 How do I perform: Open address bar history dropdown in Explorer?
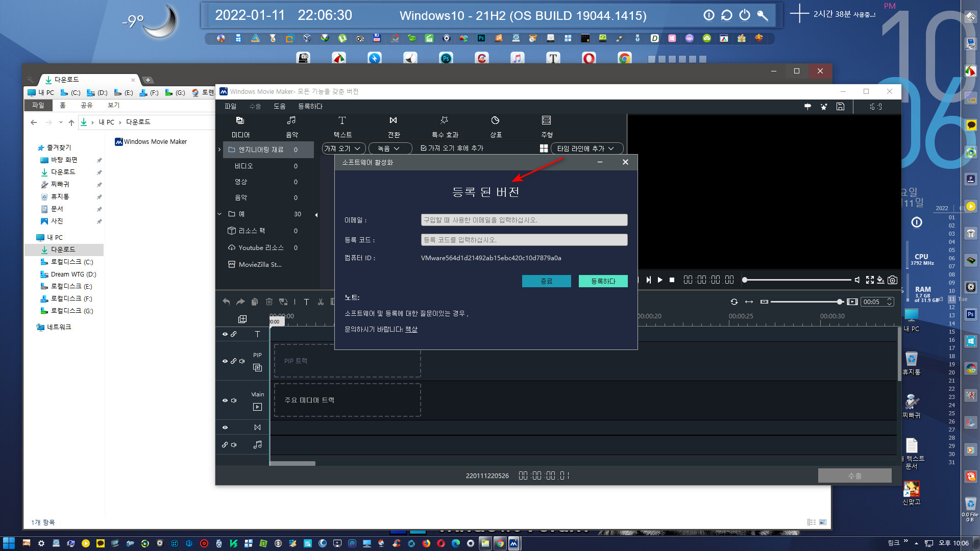click(61, 122)
